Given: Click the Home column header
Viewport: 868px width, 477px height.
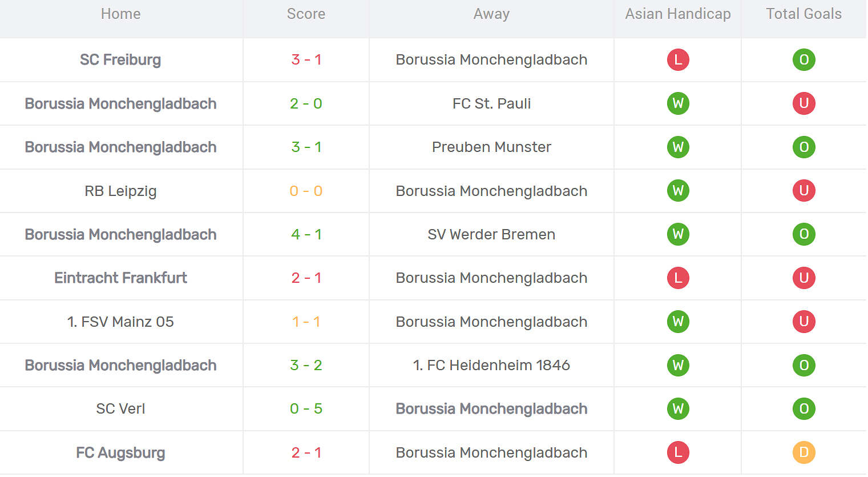Looking at the screenshot, I should 120,14.
